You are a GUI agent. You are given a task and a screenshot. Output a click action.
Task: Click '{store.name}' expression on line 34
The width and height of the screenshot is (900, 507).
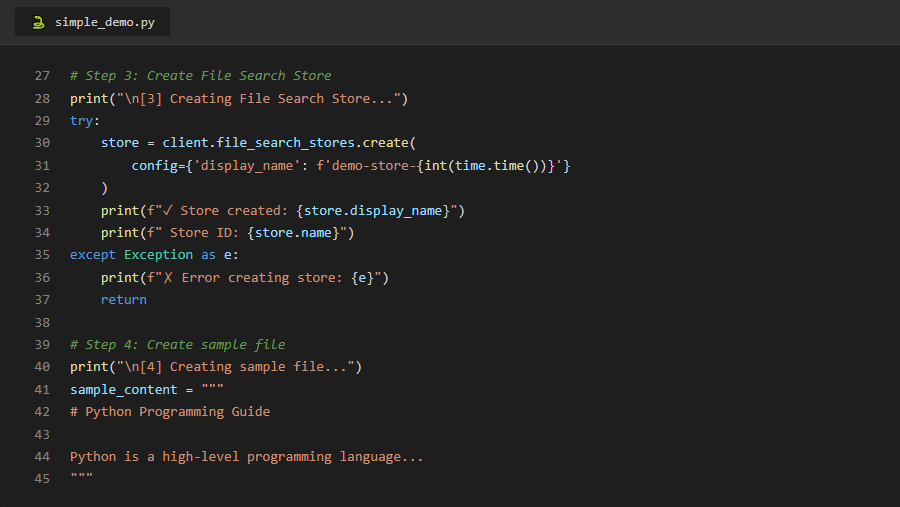click(293, 233)
